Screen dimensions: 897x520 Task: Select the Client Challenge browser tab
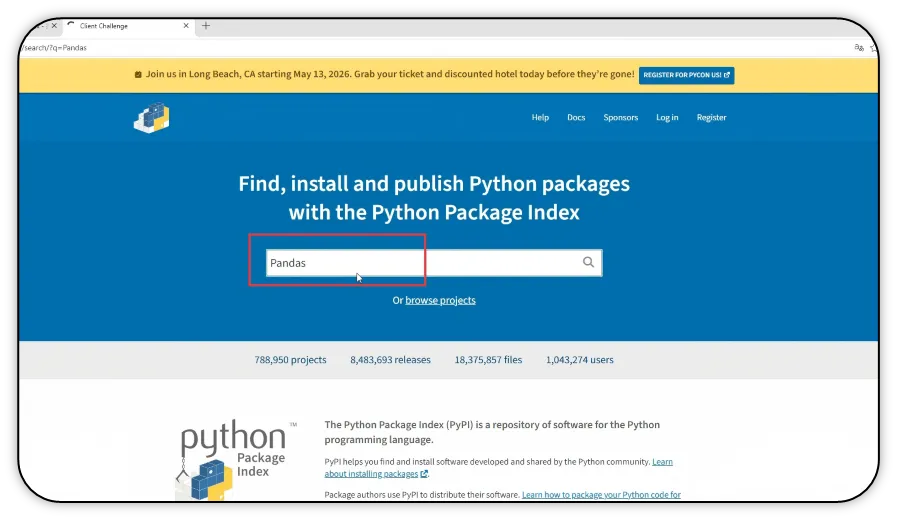coord(129,26)
